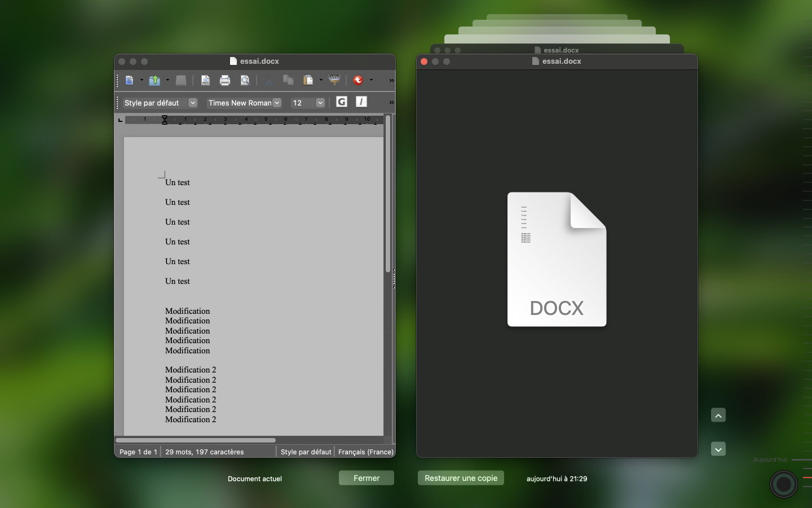The width and height of the screenshot is (812, 508).
Task: Click Français (France) language in status bar
Action: coord(365,452)
